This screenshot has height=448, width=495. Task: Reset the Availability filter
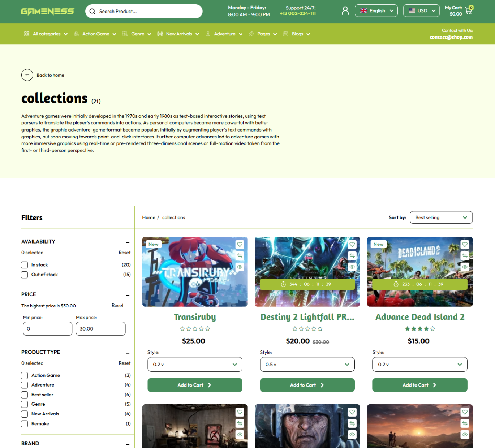coord(125,253)
